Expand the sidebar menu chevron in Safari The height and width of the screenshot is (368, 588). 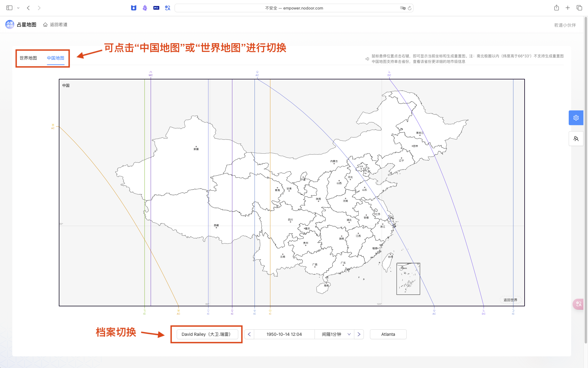coord(18,8)
